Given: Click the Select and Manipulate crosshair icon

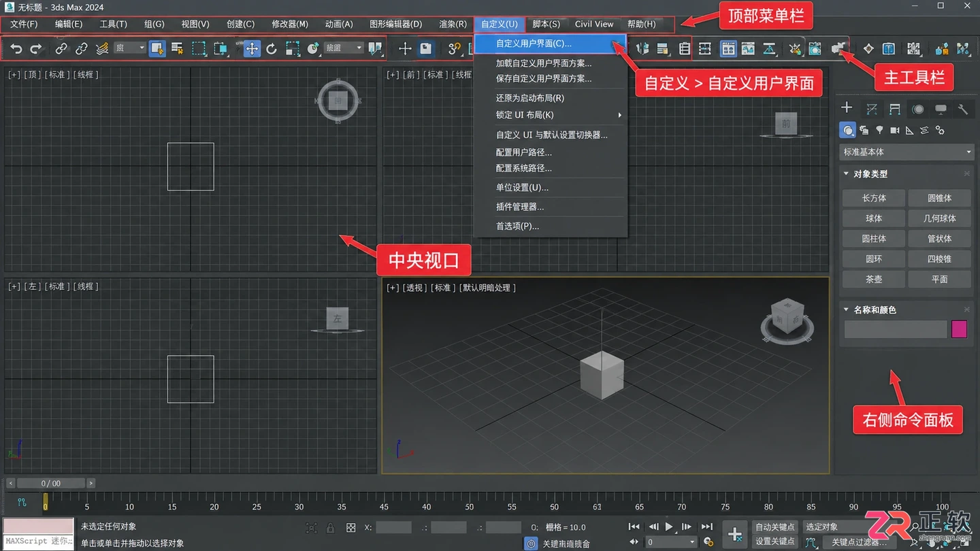Looking at the screenshot, I should pyautogui.click(x=405, y=48).
